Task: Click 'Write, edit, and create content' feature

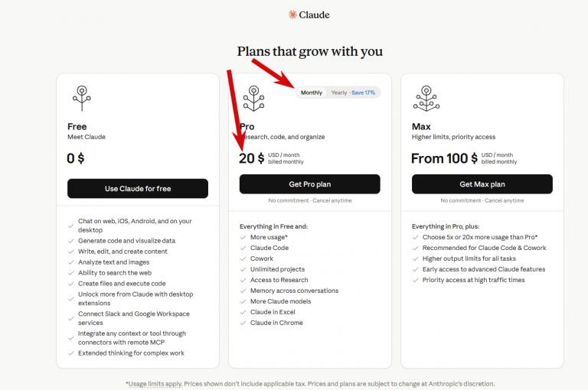Action: [122, 252]
